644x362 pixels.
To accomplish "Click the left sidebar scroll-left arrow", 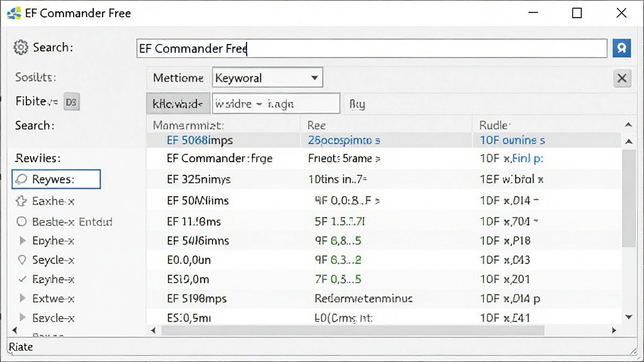I will [x=15, y=330].
